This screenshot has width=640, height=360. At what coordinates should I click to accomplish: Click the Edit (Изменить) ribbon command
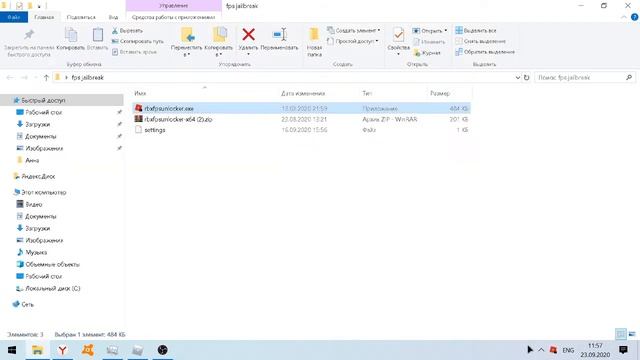click(429, 42)
